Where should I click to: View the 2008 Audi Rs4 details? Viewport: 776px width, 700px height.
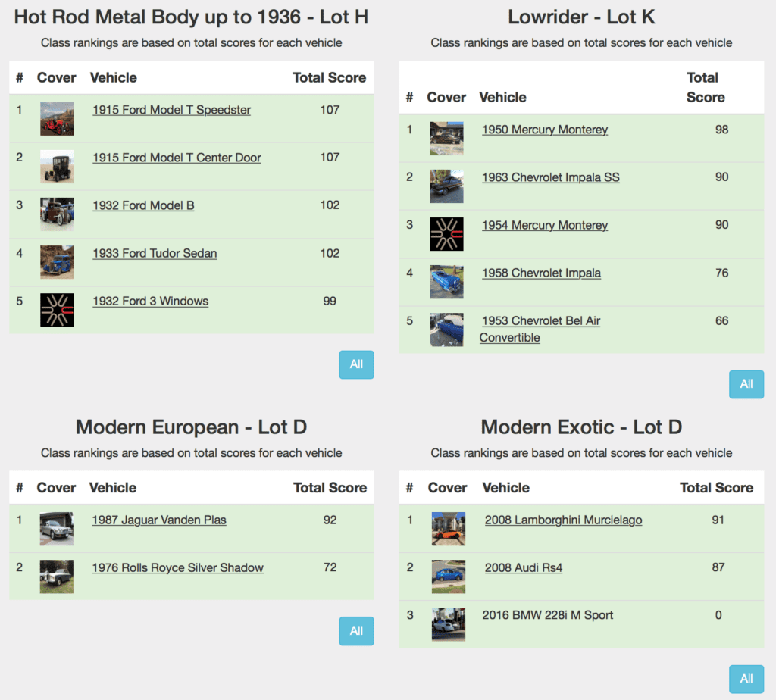(x=523, y=567)
